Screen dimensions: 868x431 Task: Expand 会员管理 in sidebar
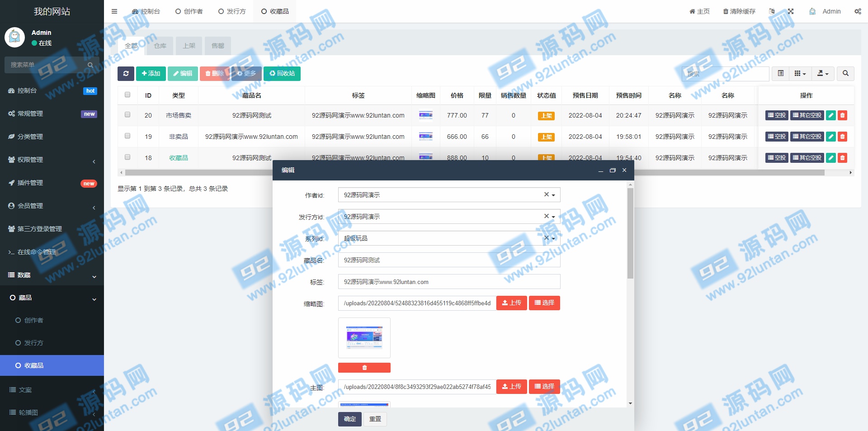coord(52,206)
